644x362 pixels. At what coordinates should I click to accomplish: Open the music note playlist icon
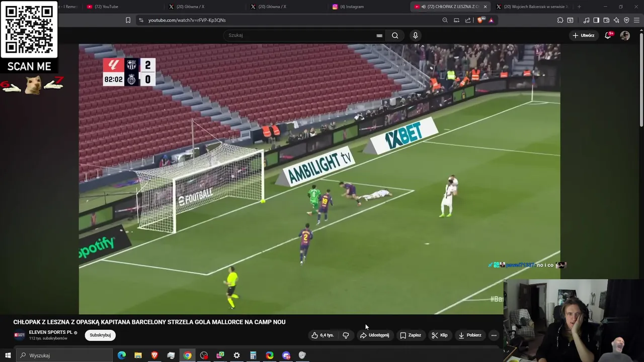pyautogui.click(x=586, y=20)
